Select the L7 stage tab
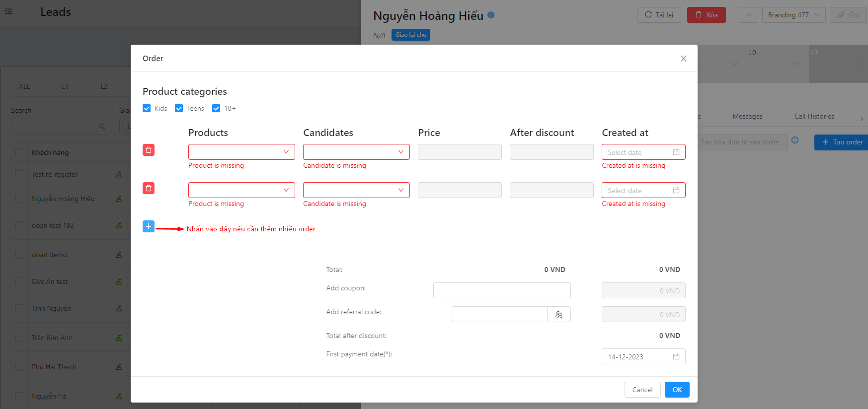 838,64
